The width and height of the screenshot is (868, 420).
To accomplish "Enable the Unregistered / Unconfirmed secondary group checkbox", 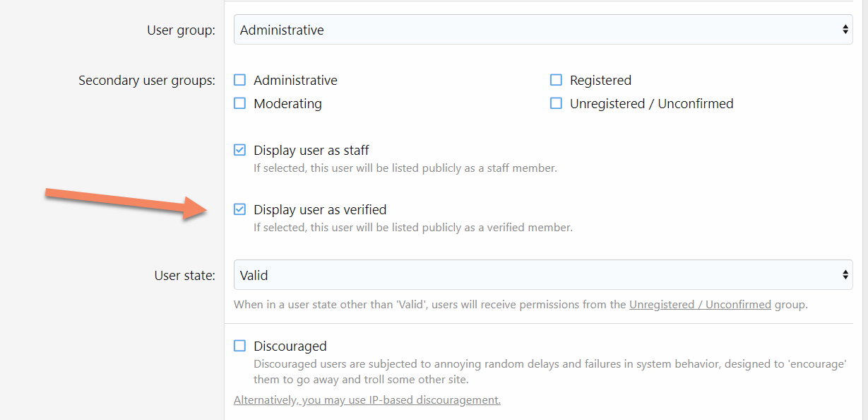I will tap(557, 103).
